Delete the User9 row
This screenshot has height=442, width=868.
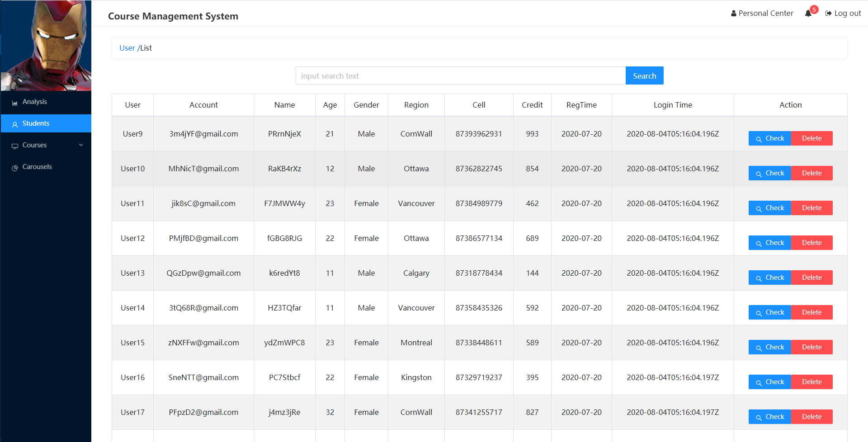point(812,138)
